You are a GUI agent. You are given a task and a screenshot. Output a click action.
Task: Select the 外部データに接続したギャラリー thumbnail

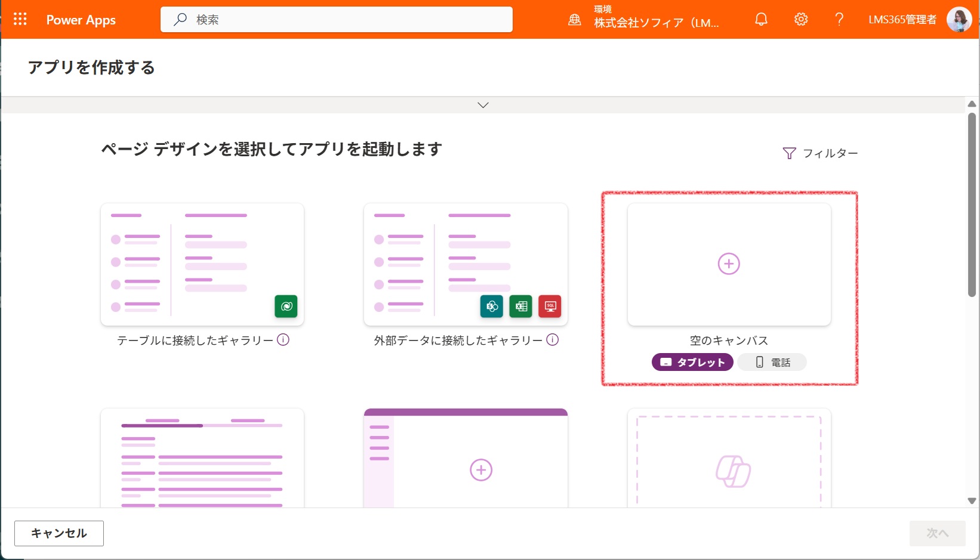(x=466, y=264)
